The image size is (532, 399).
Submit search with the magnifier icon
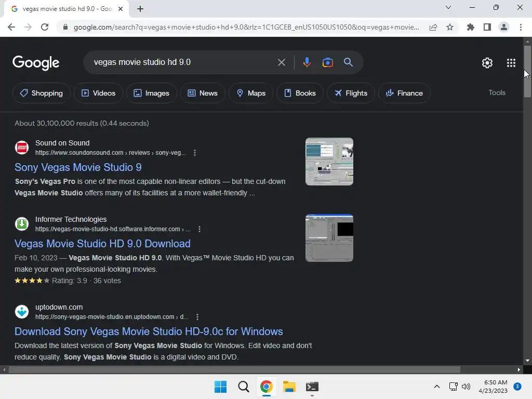(x=348, y=62)
